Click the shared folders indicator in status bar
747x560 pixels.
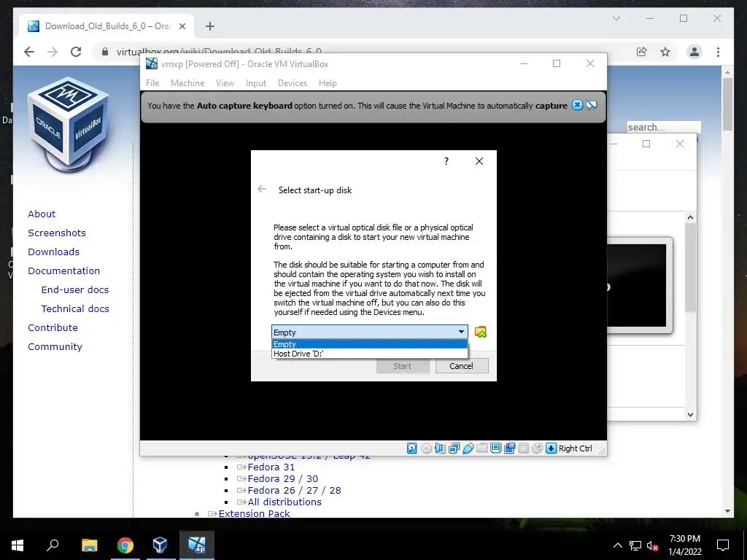click(481, 448)
